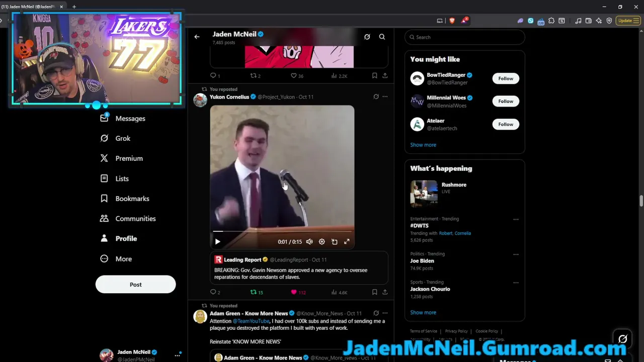Follow Atelaer

[506, 124]
